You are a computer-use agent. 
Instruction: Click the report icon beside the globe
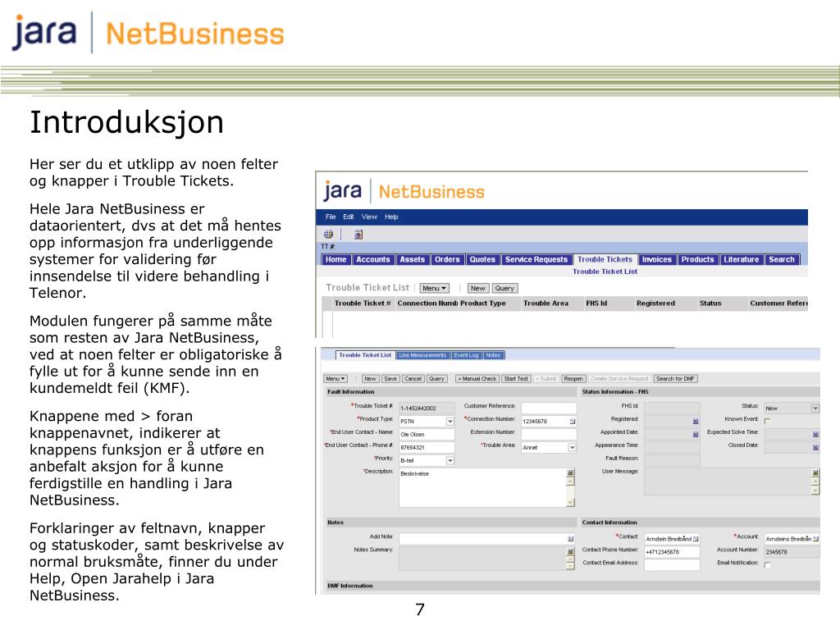(x=358, y=234)
